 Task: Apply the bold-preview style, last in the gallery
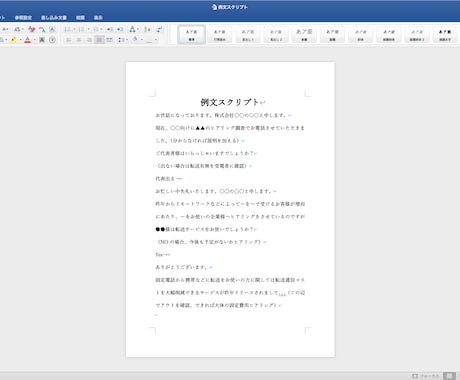pos(445,35)
